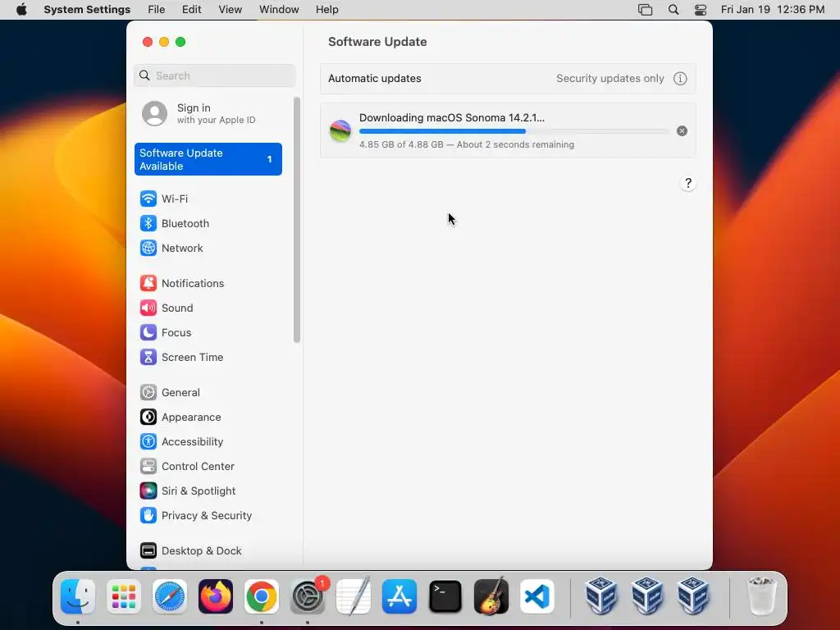The width and height of the screenshot is (840, 630).
Task: Click the macOS Sonoma update icon
Action: [x=340, y=130]
